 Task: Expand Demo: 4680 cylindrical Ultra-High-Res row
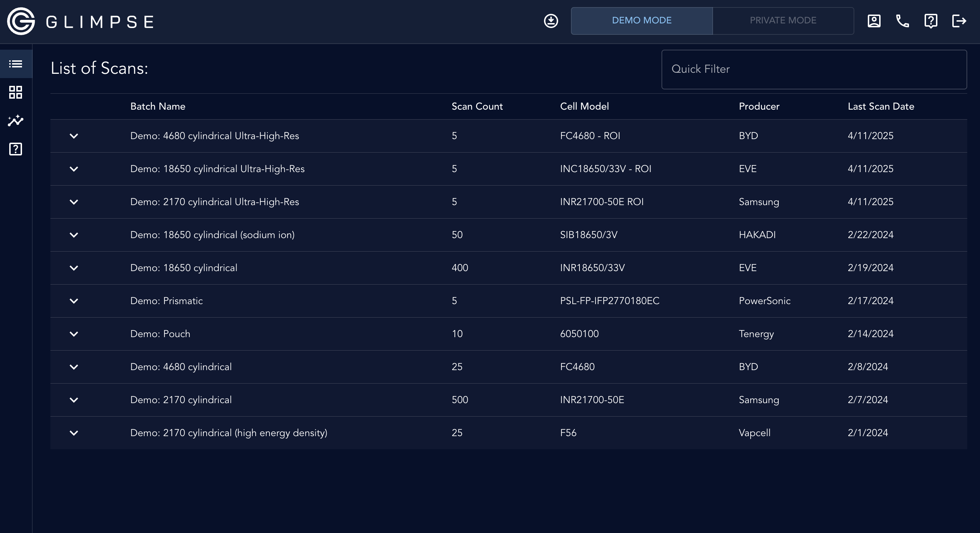74,136
